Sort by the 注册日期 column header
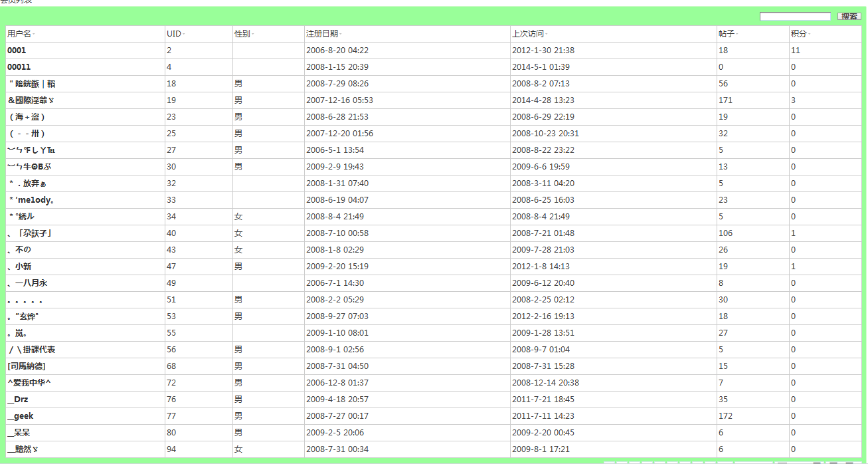This screenshot has height=464, width=868. tap(322, 34)
